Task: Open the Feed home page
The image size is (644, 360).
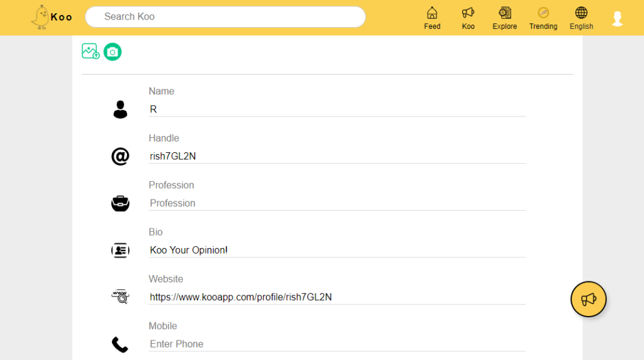Action: click(x=432, y=18)
